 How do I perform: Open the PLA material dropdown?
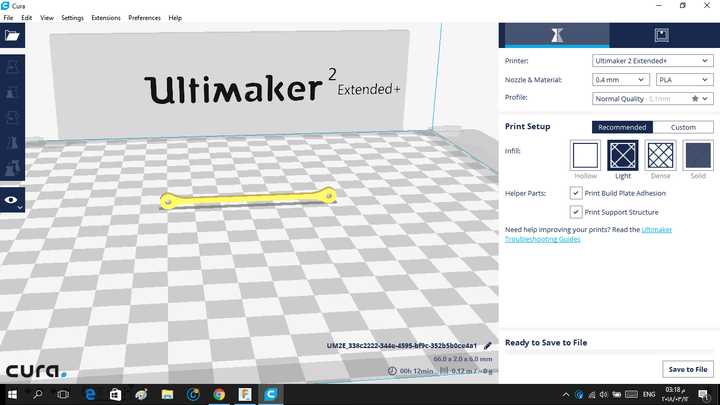pos(685,80)
